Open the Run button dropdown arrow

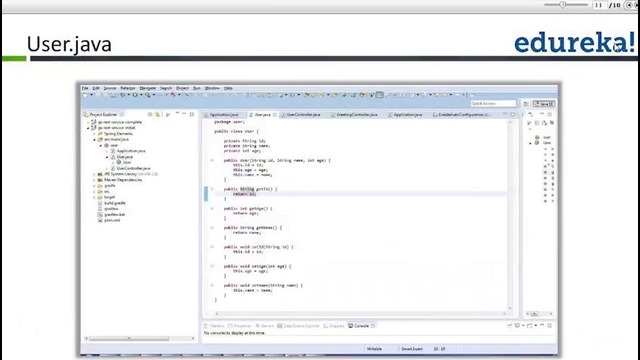(x=141, y=95)
